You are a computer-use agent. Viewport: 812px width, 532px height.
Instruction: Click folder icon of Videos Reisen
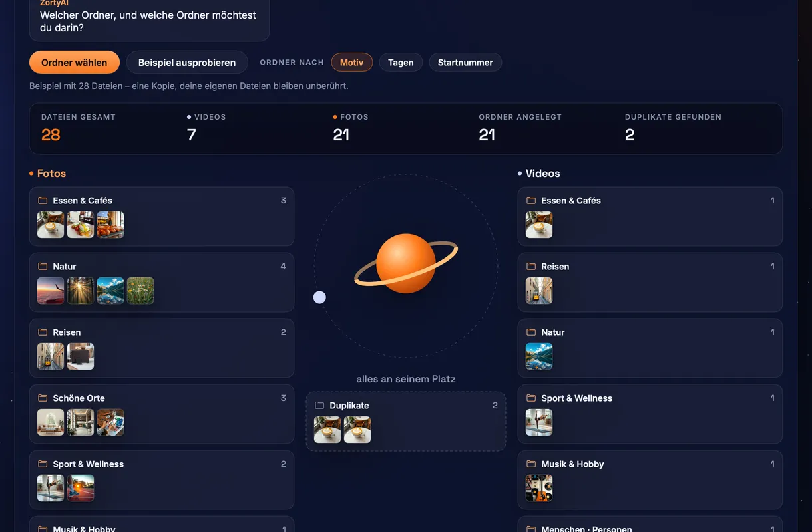coord(531,266)
